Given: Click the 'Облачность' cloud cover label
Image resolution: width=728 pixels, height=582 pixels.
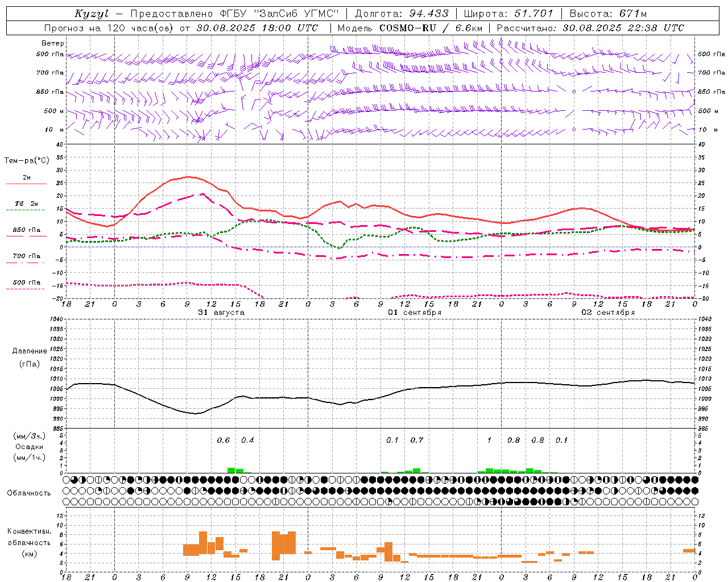Looking at the screenshot, I should coord(29,493).
